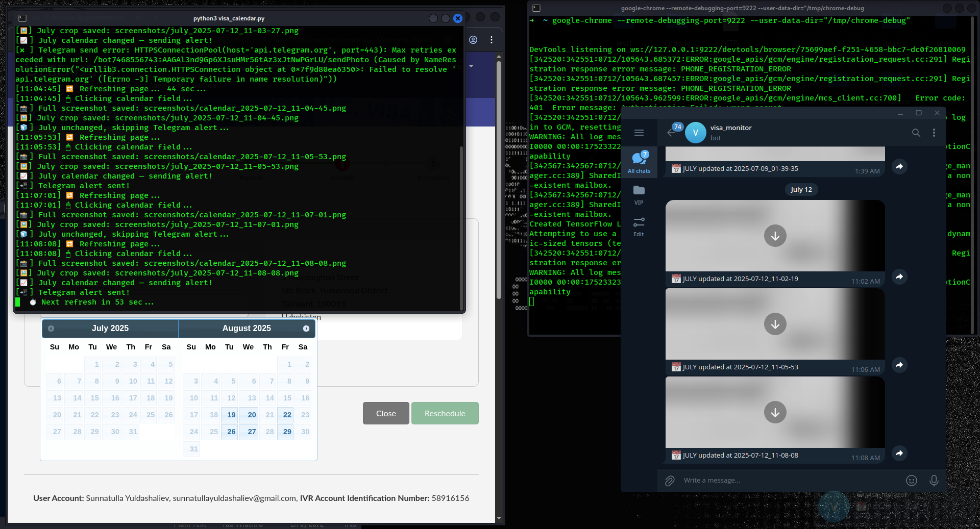Image resolution: width=980 pixels, height=529 pixels.
Task: Click the Close button
Action: click(x=386, y=413)
